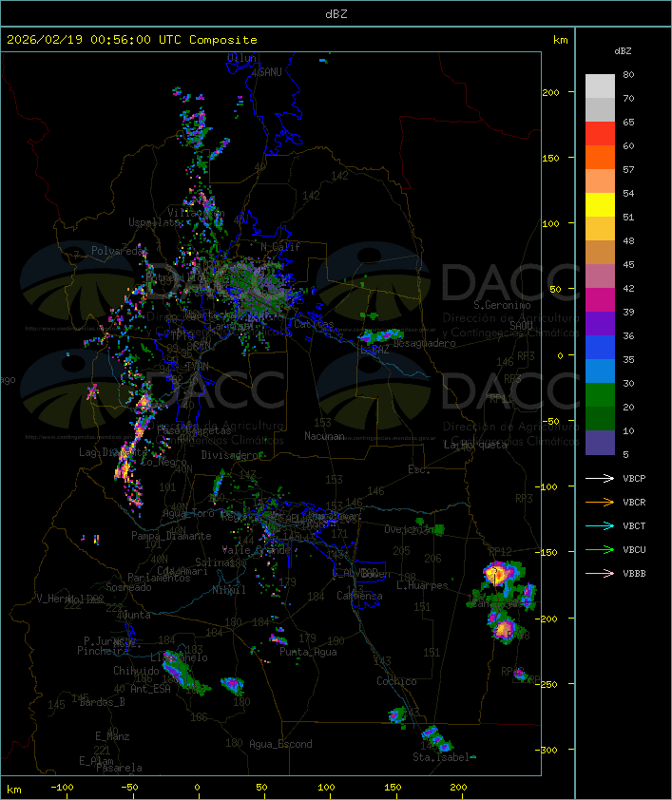This screenshot has height=800, width=672.
Task: Click the 'Divisadero' map label
Action: coord(230,454)
